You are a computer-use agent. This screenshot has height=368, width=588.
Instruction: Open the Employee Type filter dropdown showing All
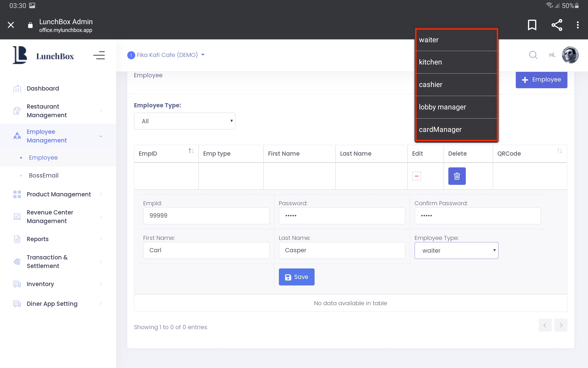184,121
